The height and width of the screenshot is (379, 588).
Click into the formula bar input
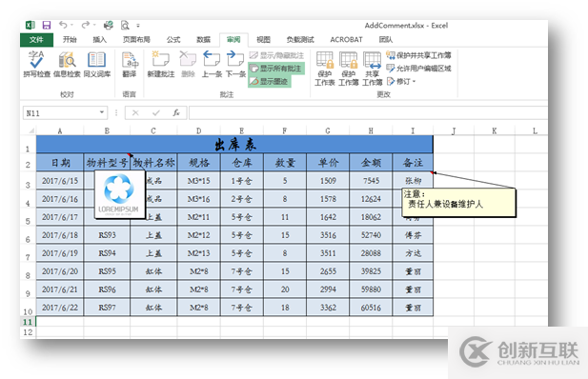click(368, 112)
